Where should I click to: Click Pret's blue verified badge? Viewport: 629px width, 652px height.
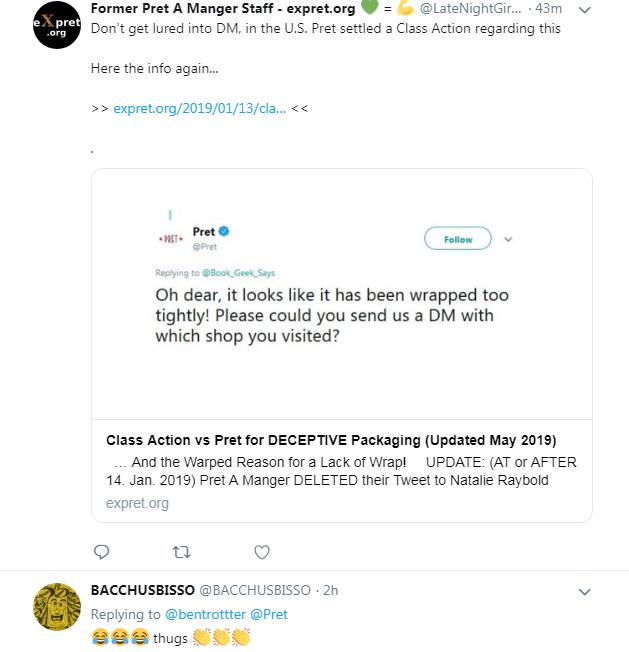[225, 231]
